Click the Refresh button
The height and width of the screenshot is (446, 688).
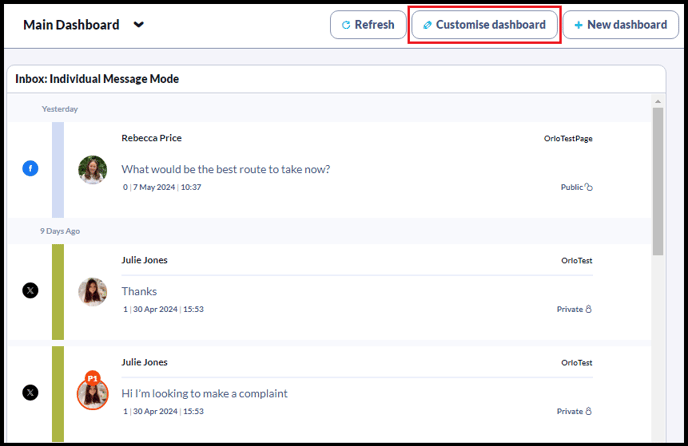point(368,25)
